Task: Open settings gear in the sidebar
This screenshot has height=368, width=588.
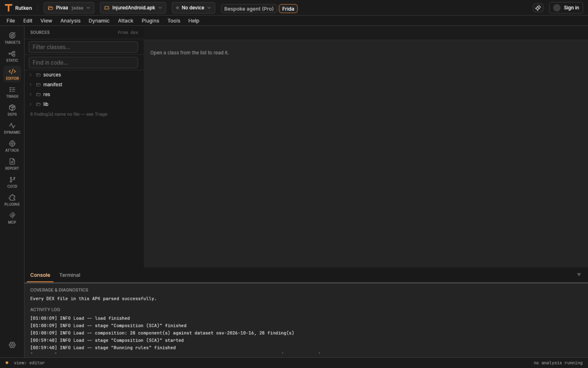Action: [12, 345]
